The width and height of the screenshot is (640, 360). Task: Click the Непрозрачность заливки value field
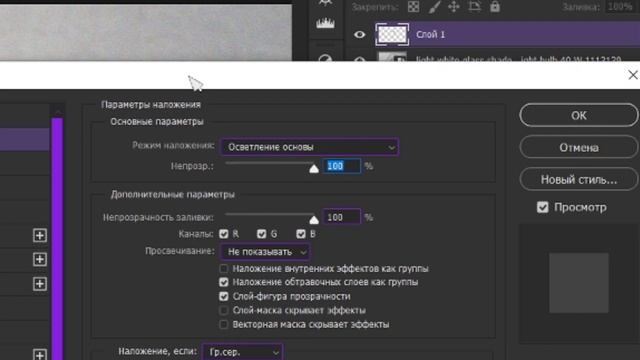[342, 217]
